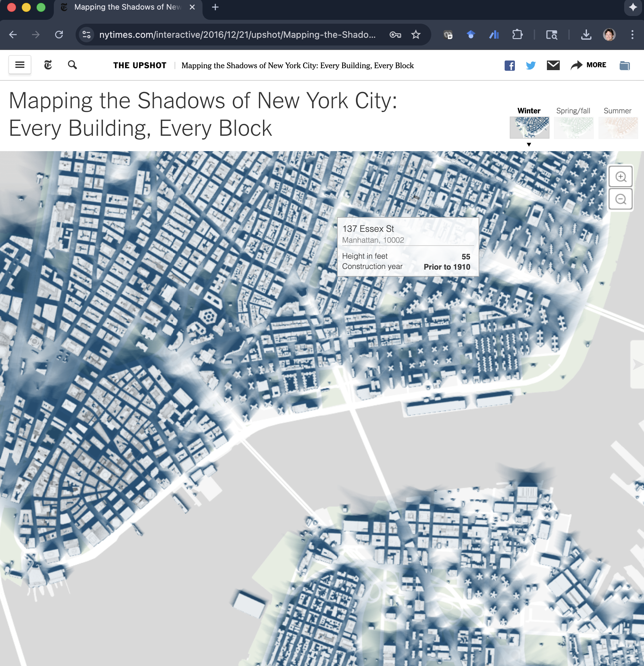Open THE UPSHOT section link

point(140,65)
